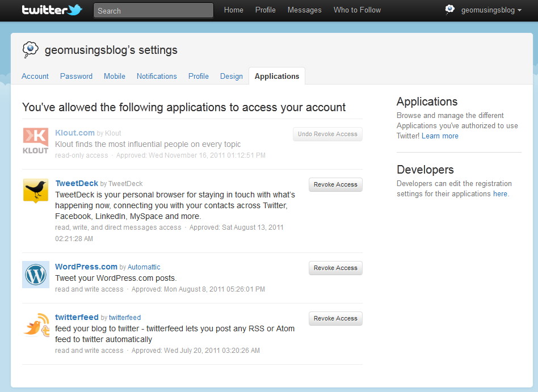Click the geomusingsblog avatar in the top bar

450,9
